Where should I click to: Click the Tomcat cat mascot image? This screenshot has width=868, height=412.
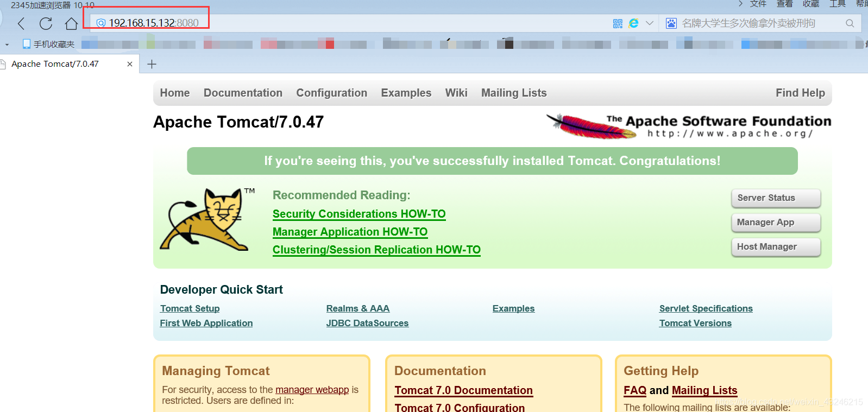pyautogui.click(x=207, y=220)
